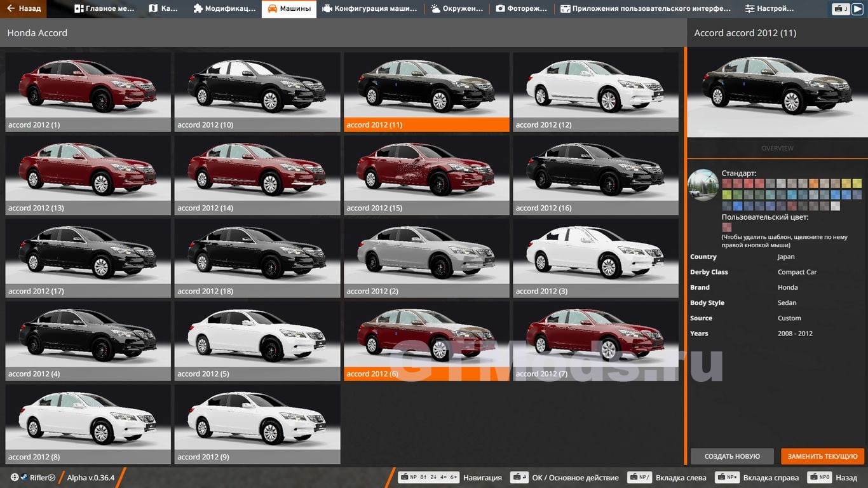
Task: Select the swatch under Пользовательский цвет
Action: (x=727, y=227)
